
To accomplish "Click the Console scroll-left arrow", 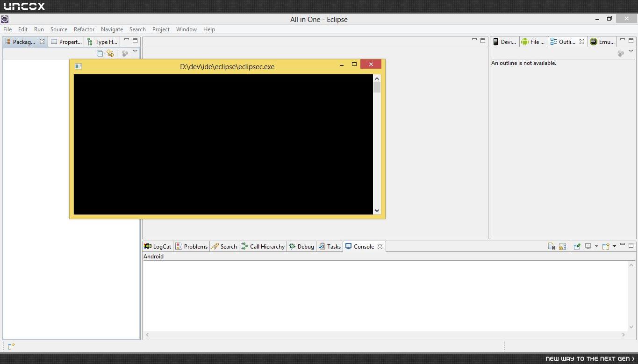I will point(147,335).
